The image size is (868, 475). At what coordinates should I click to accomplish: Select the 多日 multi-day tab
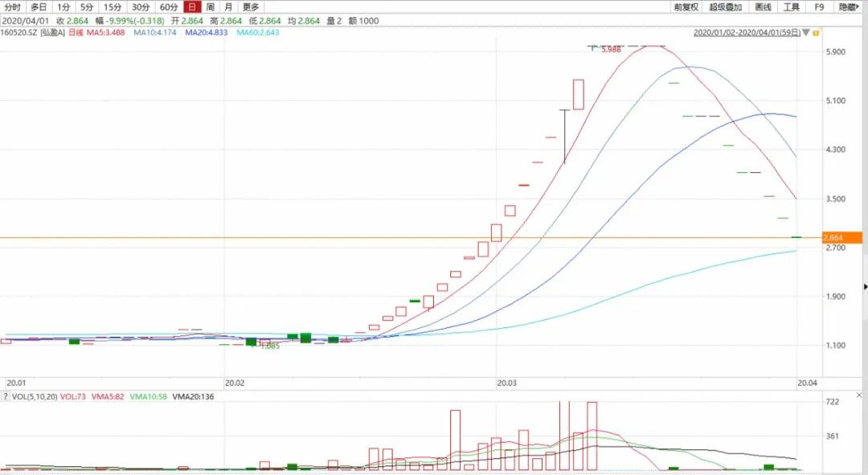(x=39, y=7)
